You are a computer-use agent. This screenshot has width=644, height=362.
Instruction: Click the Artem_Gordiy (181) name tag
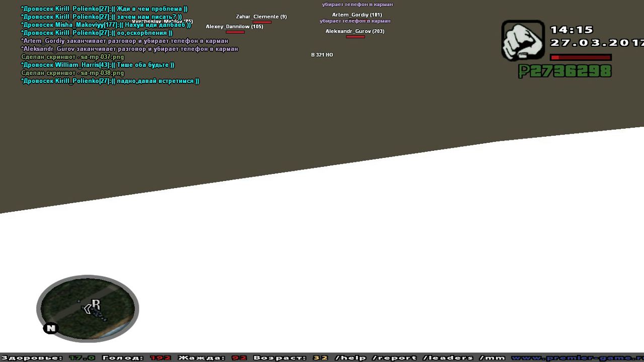[357, 15]
